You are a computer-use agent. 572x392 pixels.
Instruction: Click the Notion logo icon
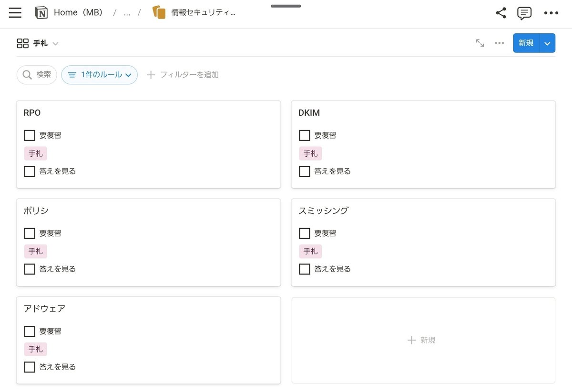click(x=41, y=13)
